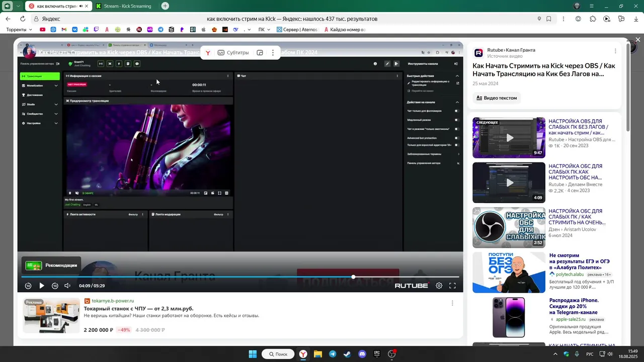Open the video title link Как Начать Стримить
This screenshot has height=362, width=644.
point(544,70)
